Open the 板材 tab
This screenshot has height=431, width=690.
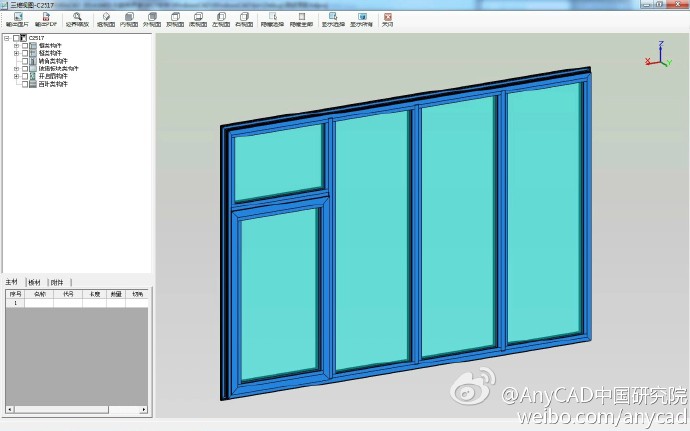point(35,283)
